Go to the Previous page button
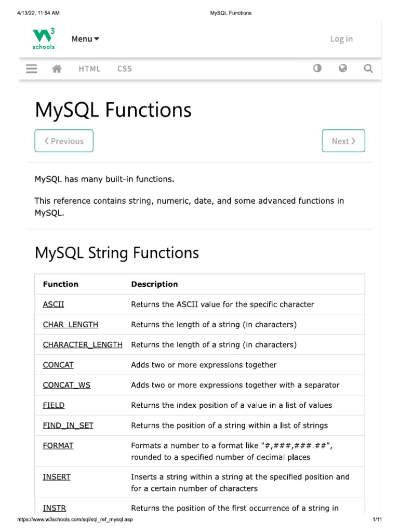The height and width of the screenshot is (532, 399). pos(64,141)
